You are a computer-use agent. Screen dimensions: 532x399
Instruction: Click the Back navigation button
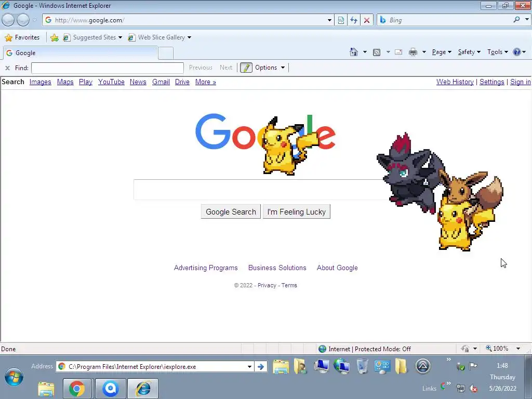click(8, 20)
